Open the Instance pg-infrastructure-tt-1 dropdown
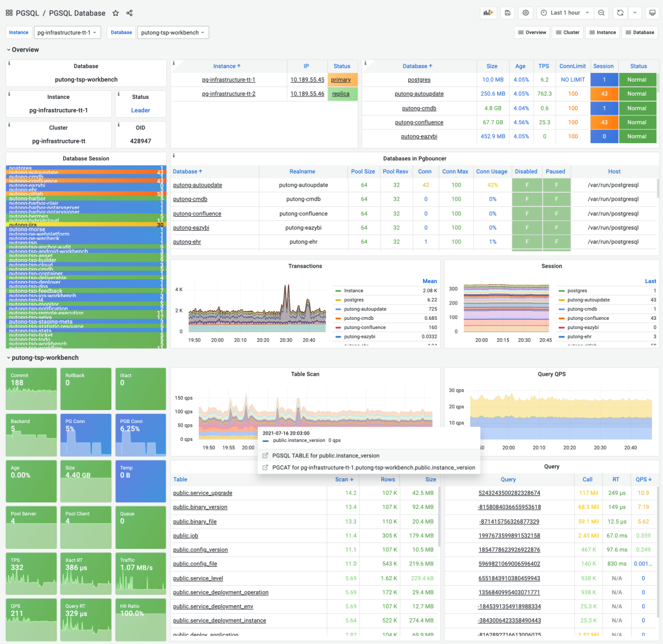Image resolution: width=663 pixels, height=644 pixels. 68,33
